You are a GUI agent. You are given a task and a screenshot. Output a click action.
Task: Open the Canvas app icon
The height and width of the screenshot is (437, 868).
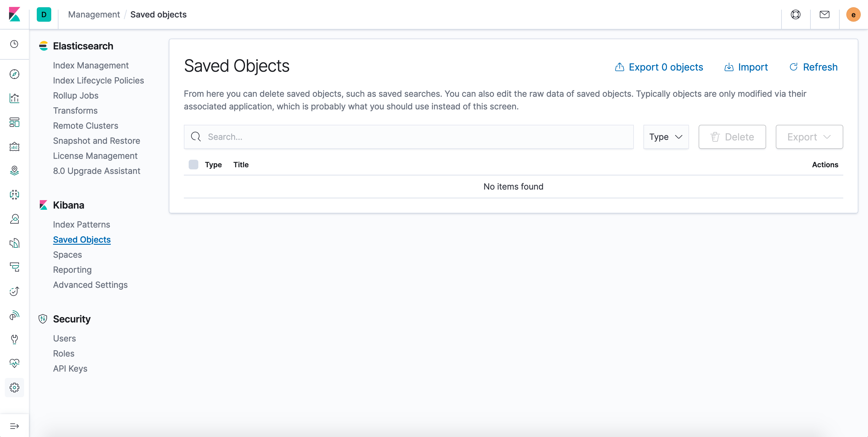tap(14, 146)
